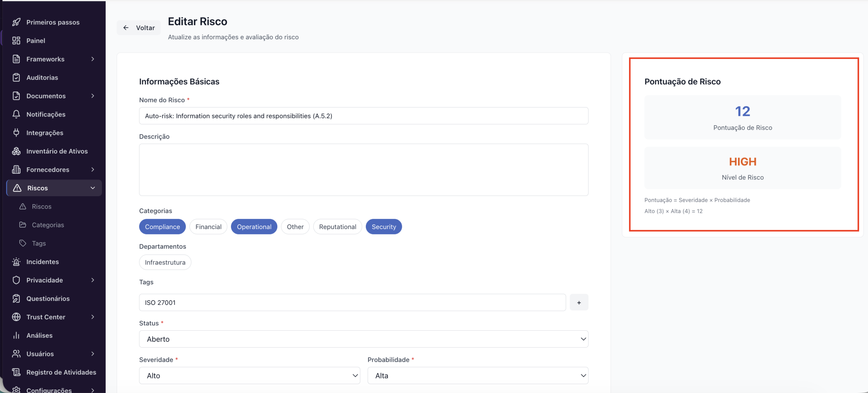Open Painel via its grid icon

click(x=16, y=41)
